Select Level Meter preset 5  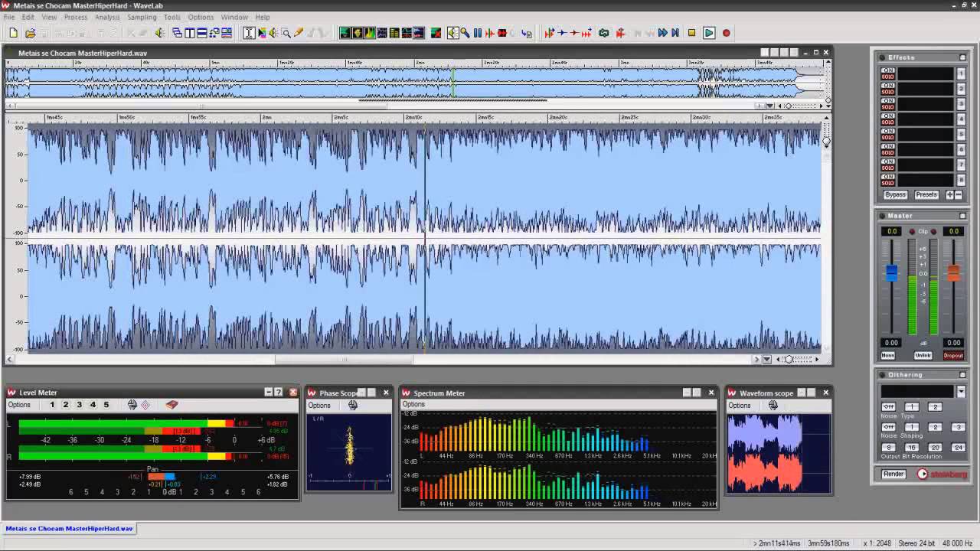click(106, 405)
